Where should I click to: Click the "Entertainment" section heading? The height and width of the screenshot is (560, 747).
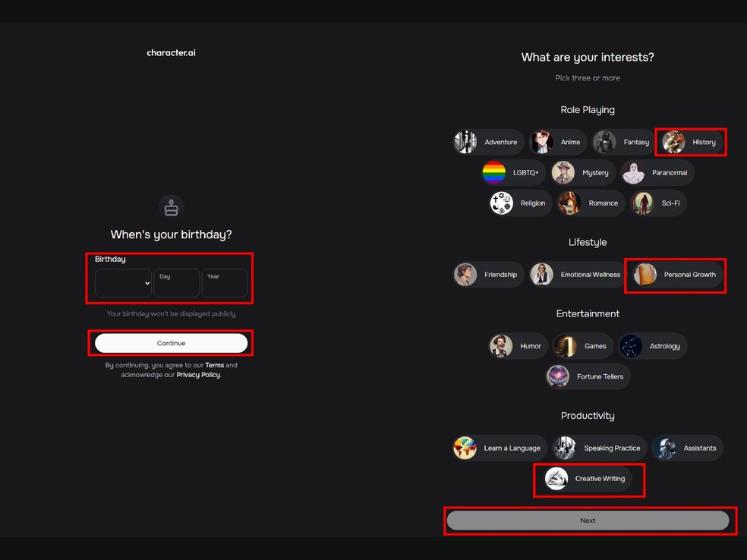(588, 313)
